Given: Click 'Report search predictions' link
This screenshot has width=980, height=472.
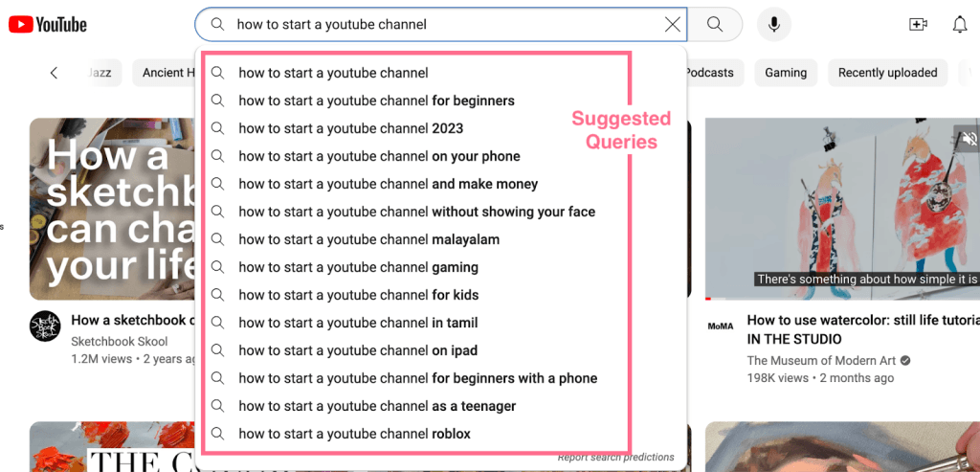Looking at the screenshot, I should pyautogui.click(x=615, y=457).
